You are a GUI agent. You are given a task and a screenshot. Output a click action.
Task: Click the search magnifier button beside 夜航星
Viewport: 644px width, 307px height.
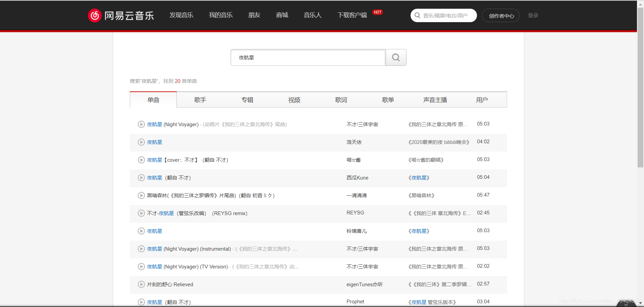396,57
